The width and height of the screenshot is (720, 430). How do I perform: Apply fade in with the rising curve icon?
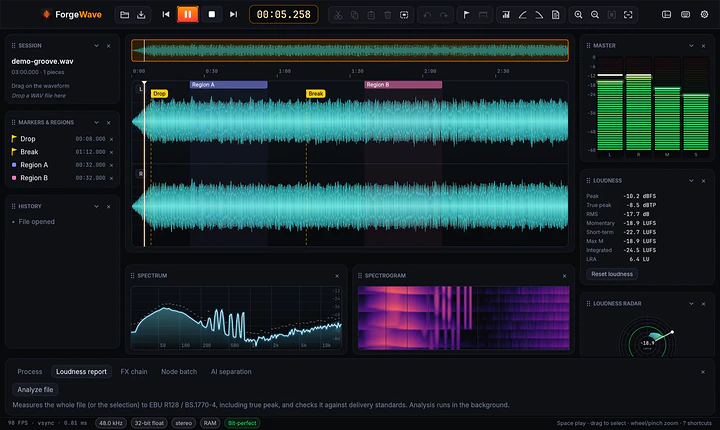523,15
